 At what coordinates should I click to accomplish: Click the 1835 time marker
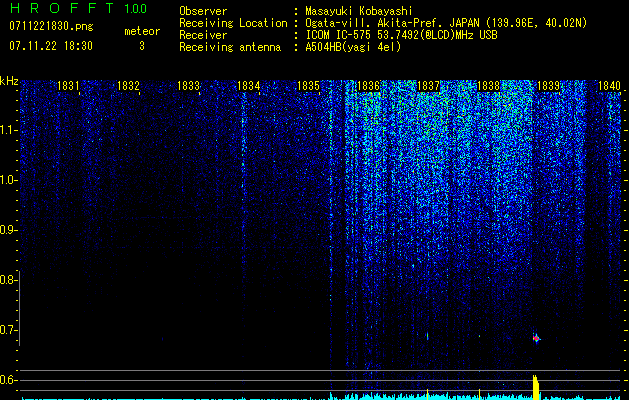click(x=308, y=85)
